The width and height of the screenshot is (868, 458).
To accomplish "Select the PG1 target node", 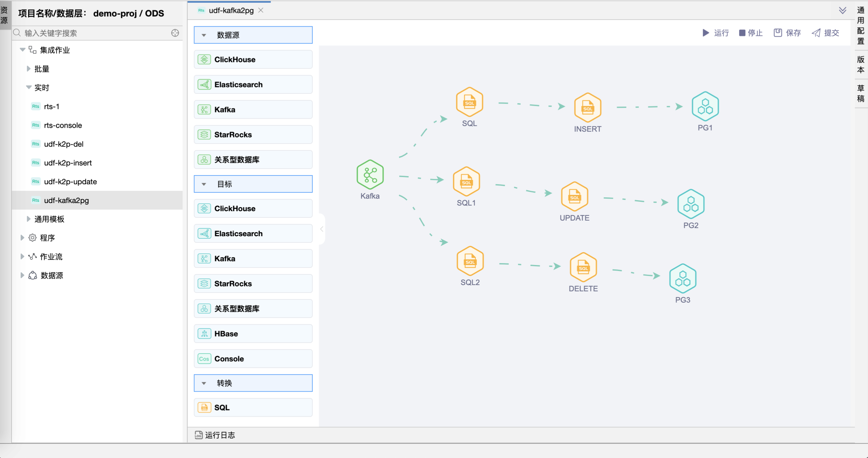I will (x=705, y=107).
